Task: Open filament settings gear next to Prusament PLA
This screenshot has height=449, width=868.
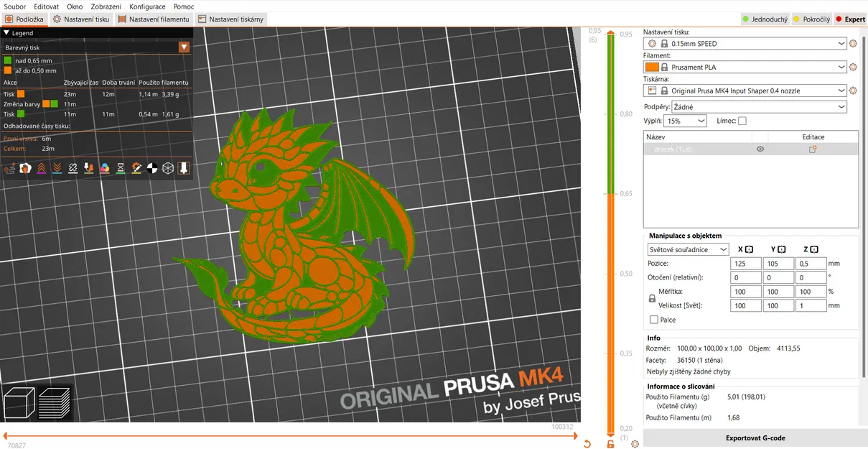Action: click(853, 68)
